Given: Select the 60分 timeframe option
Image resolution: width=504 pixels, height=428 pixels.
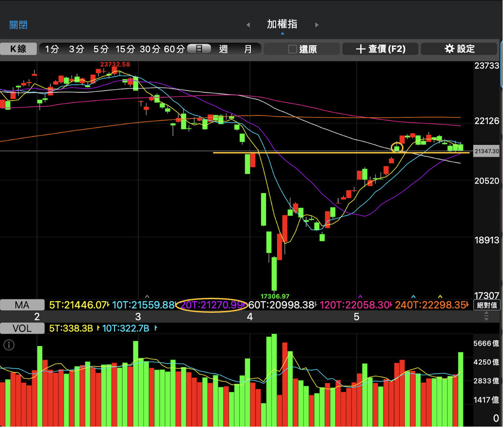Looking at the screenshot, I should click(x=175, y=49).
